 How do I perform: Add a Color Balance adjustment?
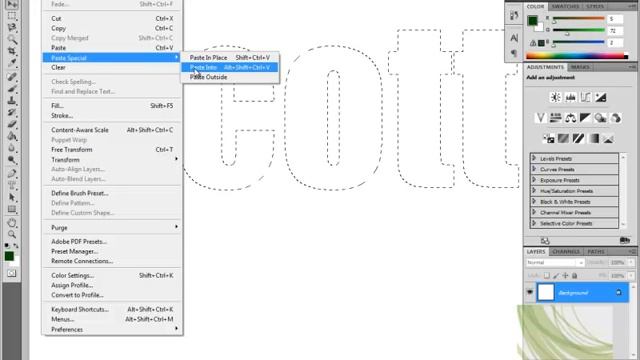[x=571, y=118]
